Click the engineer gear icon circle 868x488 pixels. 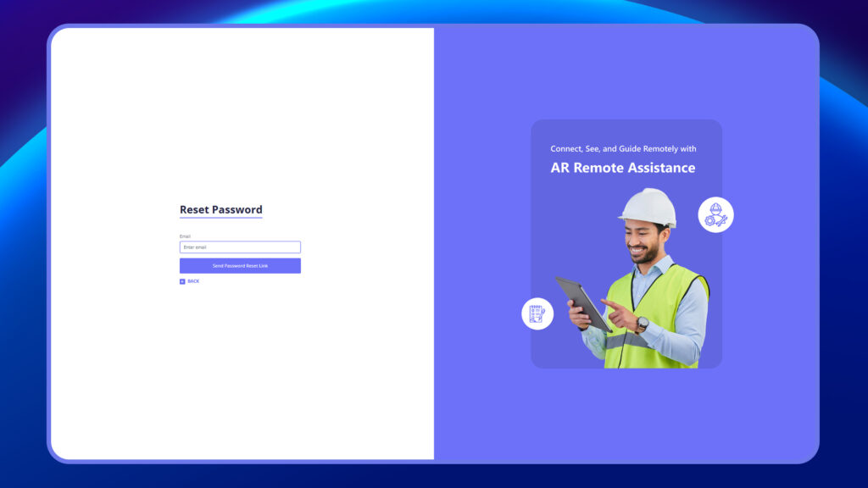[x=715, y=214]
